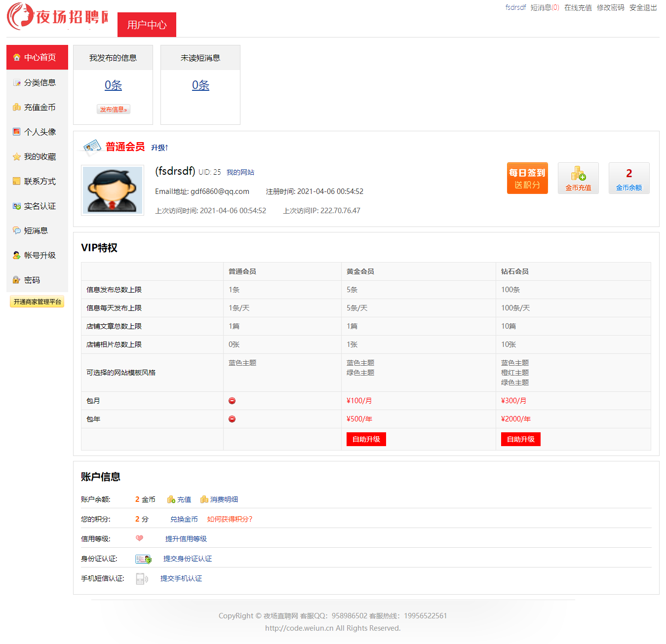Click 中心首页 home menu item
Image resolution: width=666 pixels, height=644 pixels.
click(x=38, y=57)
